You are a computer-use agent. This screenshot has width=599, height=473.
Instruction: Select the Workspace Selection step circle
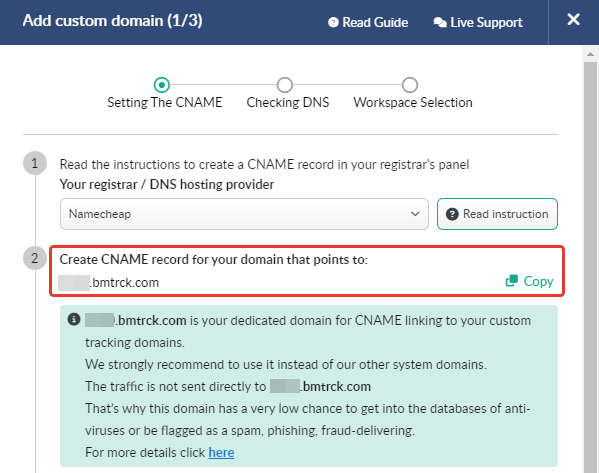tap(410, 85)
